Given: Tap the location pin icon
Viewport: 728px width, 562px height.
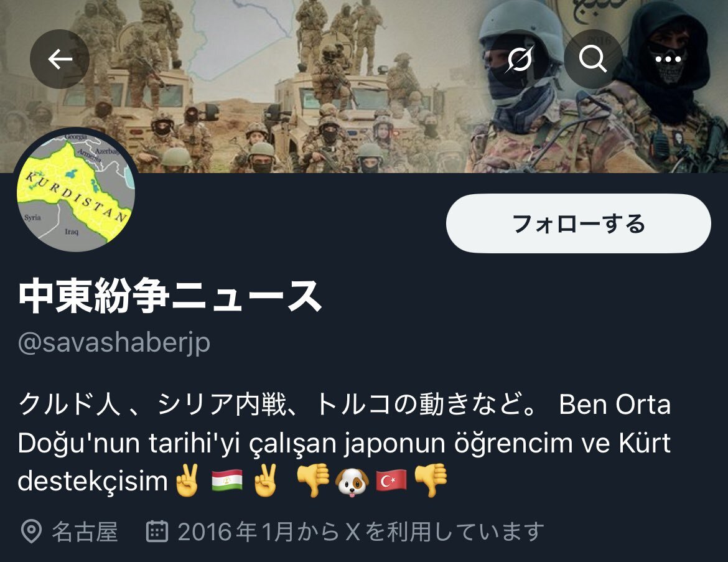Looking at the screenshot, I should (32, 532).
